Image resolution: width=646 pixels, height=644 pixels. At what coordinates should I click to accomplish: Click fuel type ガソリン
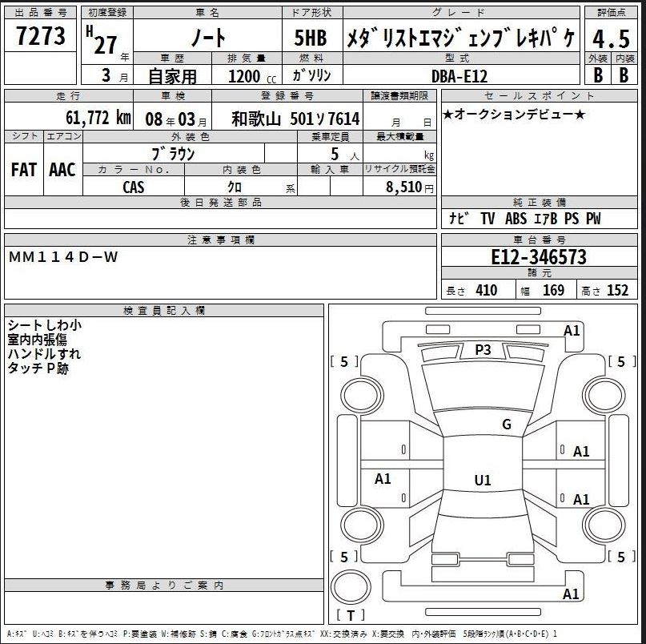[x=311, y=75]
